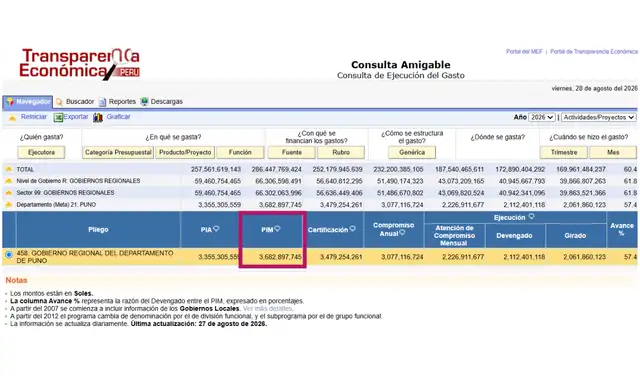Image resolution: width=640 pixels, height=376 pixels.
Task: Click the Producto/Proyecto button
Action: 185,152
